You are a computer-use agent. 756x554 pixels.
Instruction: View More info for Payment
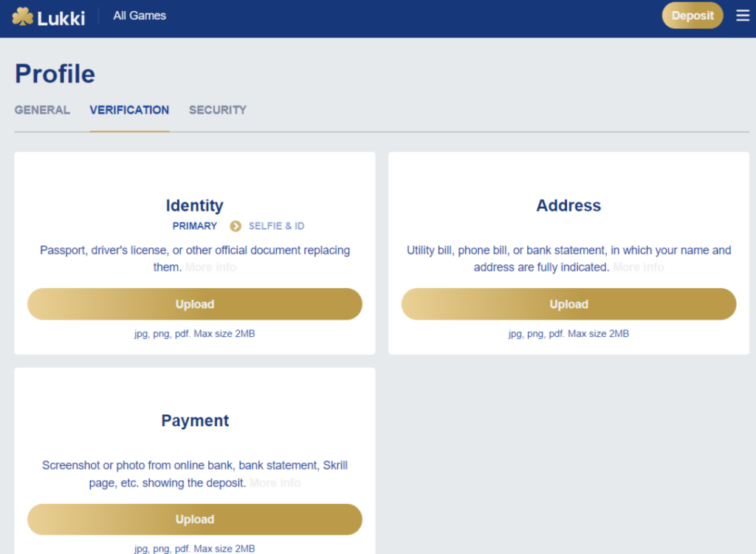click(x=275, y=483)
